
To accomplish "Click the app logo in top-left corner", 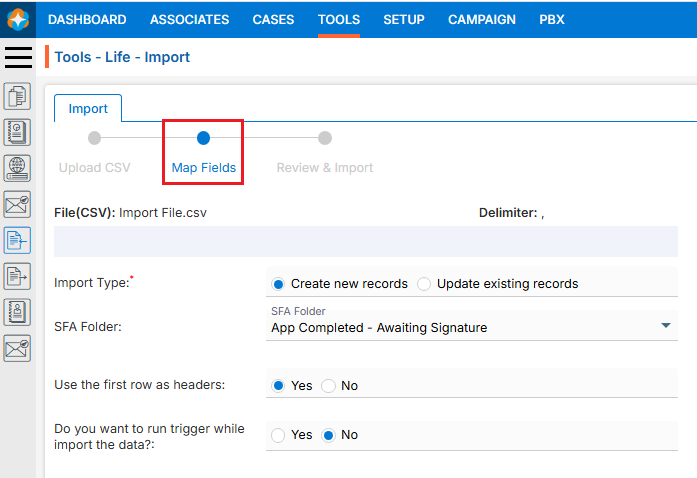I will pos(18,19).
